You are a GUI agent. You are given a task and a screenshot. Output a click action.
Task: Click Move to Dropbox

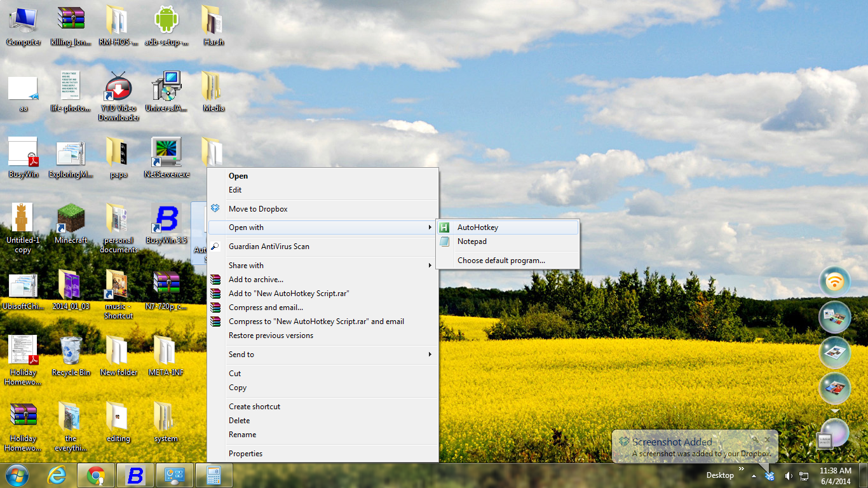323,209
